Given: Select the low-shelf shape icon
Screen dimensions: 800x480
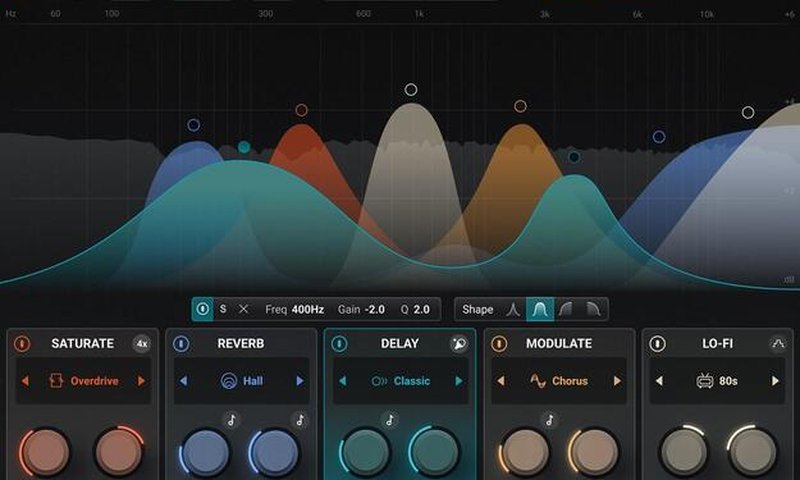Looking at the screenshot, I should tap(566, 310).
